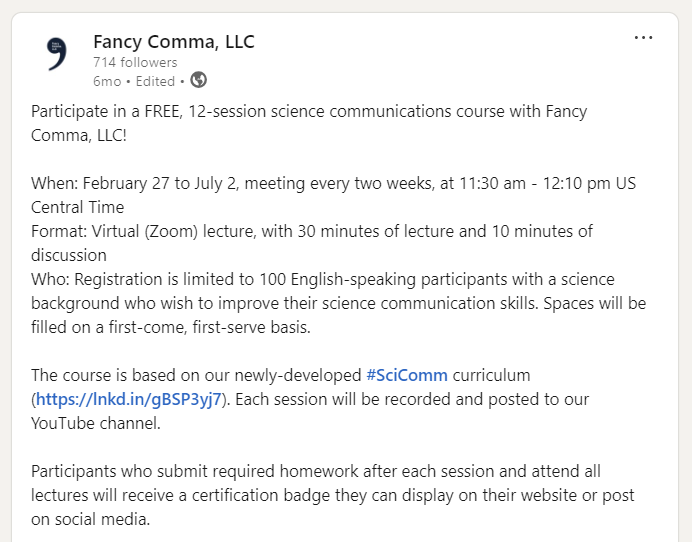Click the 'Who: Registration is limited' line
This screenshot has height=542, width=692.
[323, 279]
